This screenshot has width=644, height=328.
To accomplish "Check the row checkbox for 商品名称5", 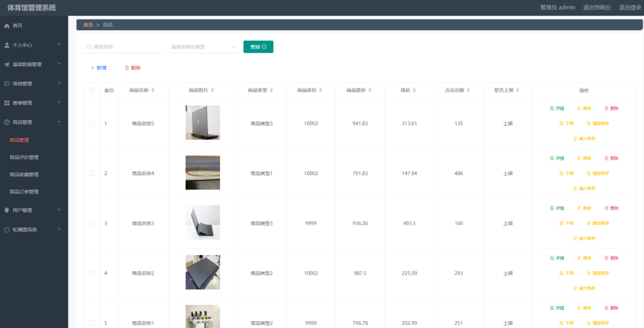I will (92, 124).
